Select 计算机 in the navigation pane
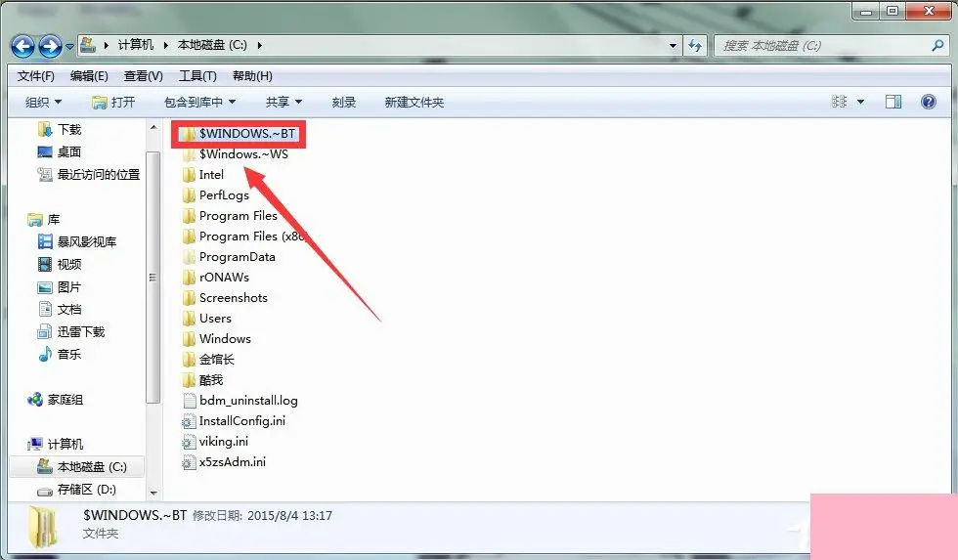This screenshot has width=958, height=560. point(55,444)
